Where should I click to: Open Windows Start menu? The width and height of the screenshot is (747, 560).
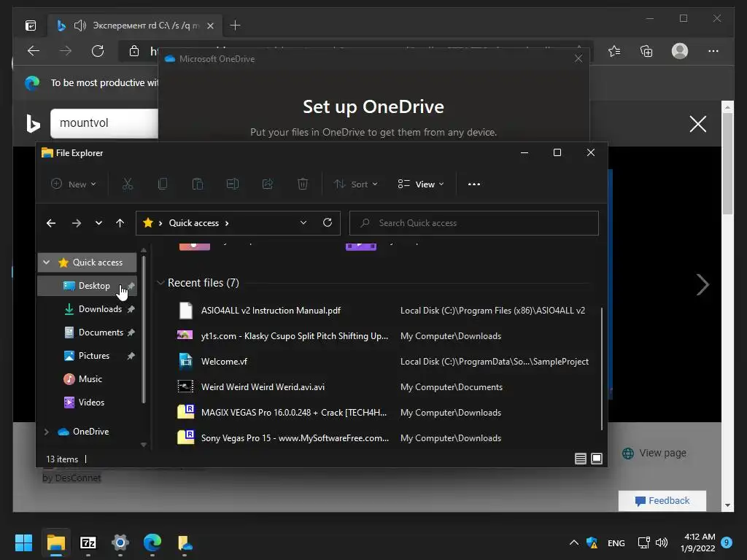pos(23,542)
